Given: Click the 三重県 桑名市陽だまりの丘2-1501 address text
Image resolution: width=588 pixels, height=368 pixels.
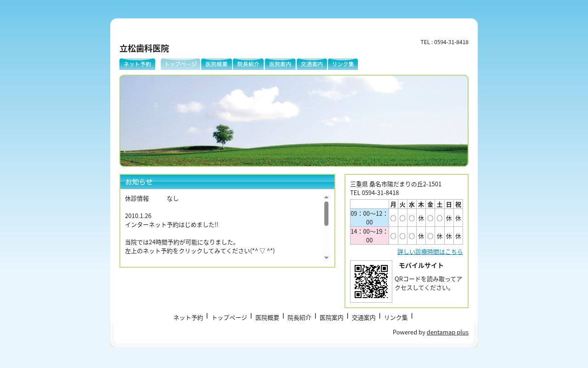Looking at the screenshot, I should point(396,184).
